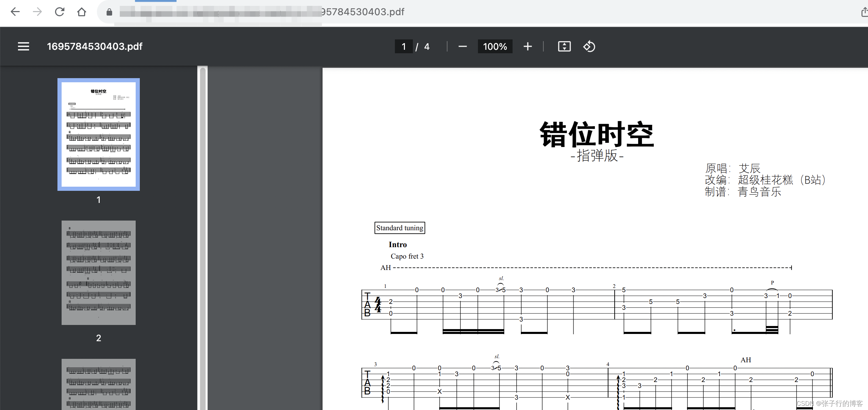Toggle the PDF sidebar hamburger menu
This screenshot has width=868, height=410.
click(24, 46)
